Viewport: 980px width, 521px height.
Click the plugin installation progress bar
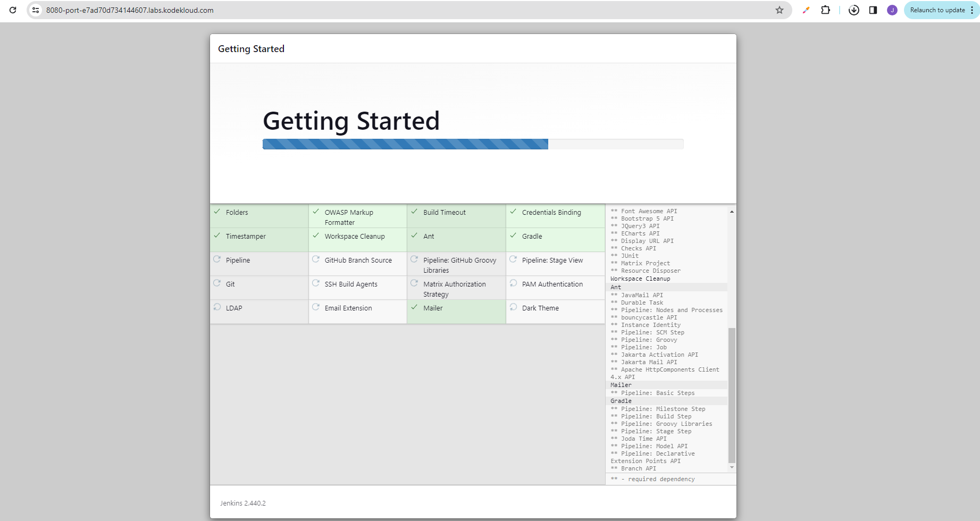point(473,144)
